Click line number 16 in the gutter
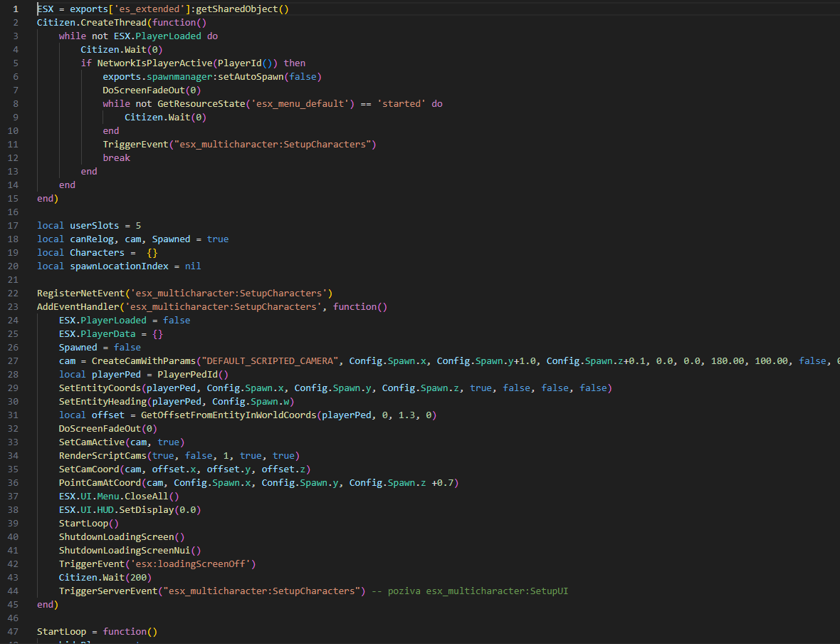840x644 pixels. [x=13, y=212]
